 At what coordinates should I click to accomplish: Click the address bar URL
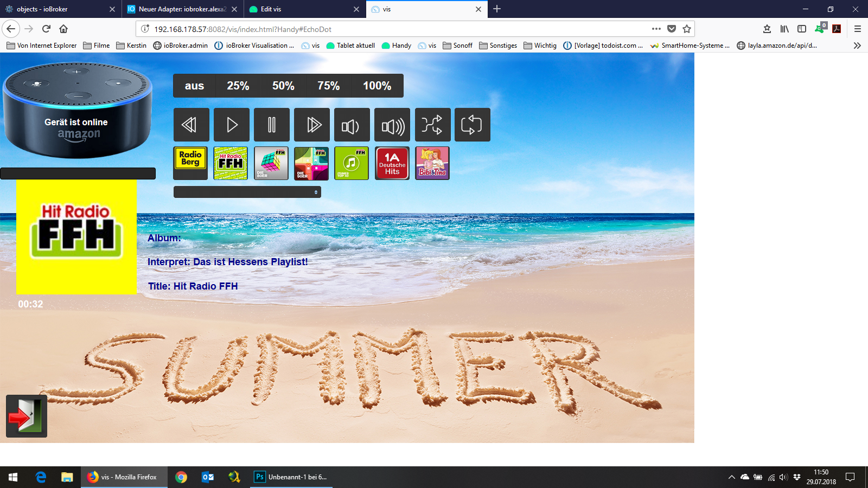click(243, 29)
